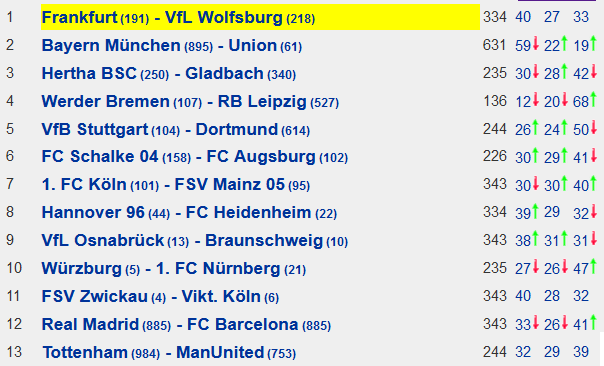This screenshot has height=366, width=604.
Task: Open the Real Madrid - FC Barcelona match
Action: [186, 325]
